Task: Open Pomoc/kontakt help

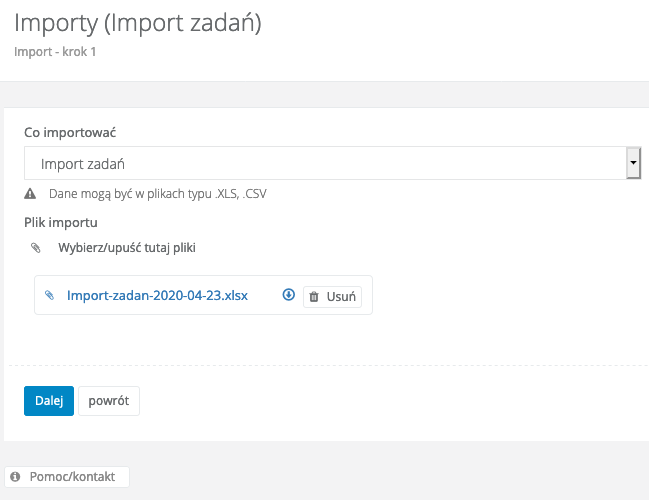Action: coord(73,477)
